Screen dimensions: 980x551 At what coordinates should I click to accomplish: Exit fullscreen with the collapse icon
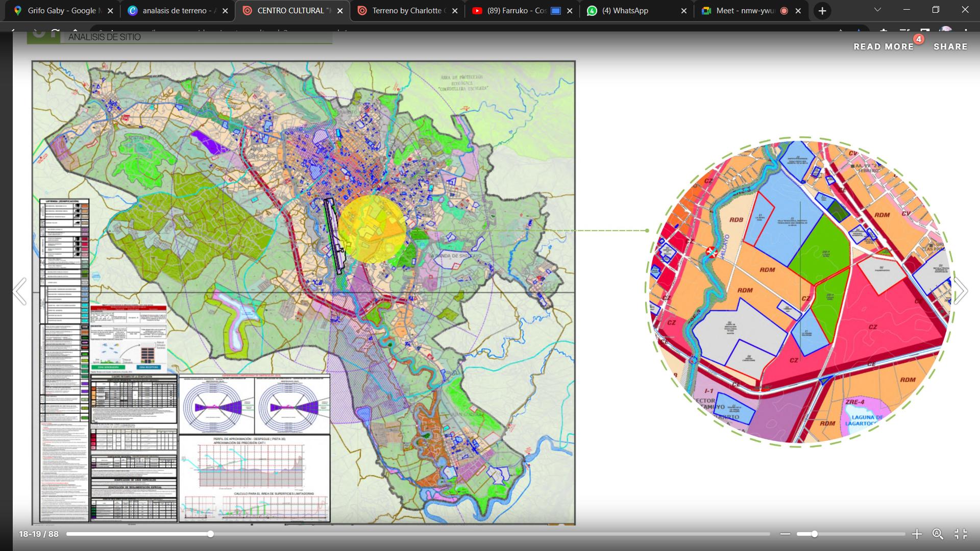pyautogui.click(x=961, y=534)
